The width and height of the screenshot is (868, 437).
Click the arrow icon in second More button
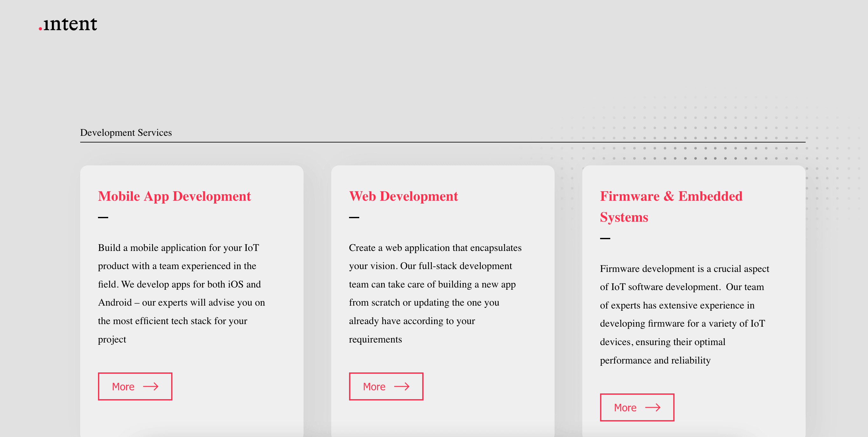coord(403,387)
